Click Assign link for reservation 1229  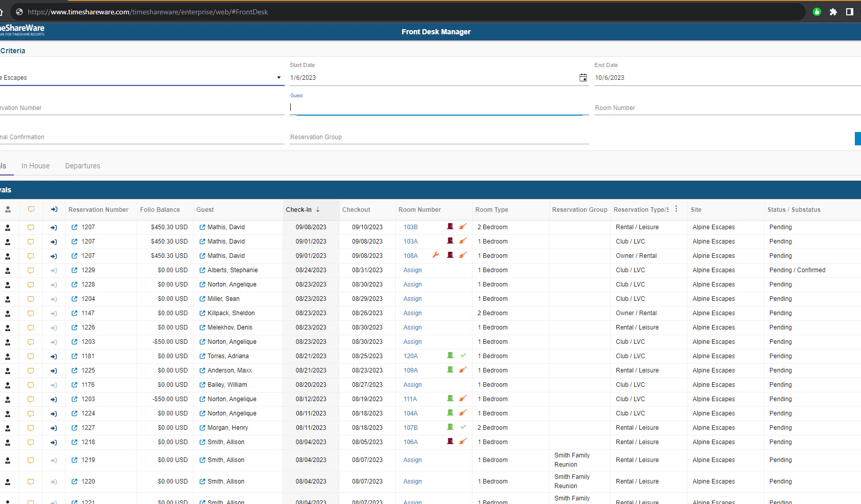413,270
